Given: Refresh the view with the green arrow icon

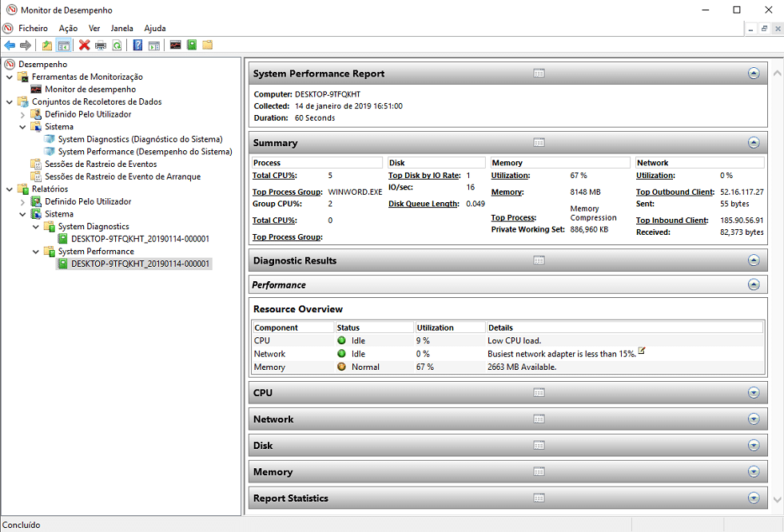Looking at the screenshot, I should coord(117,46).
